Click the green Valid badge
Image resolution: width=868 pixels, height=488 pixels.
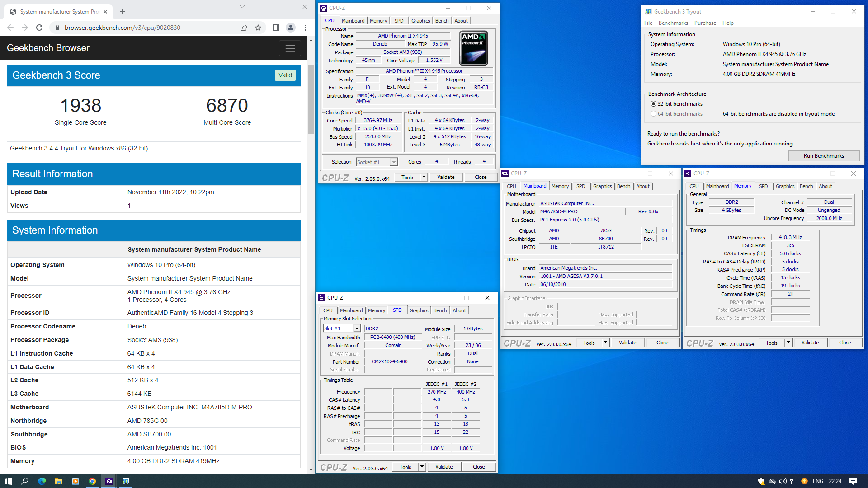coord(285,75)
